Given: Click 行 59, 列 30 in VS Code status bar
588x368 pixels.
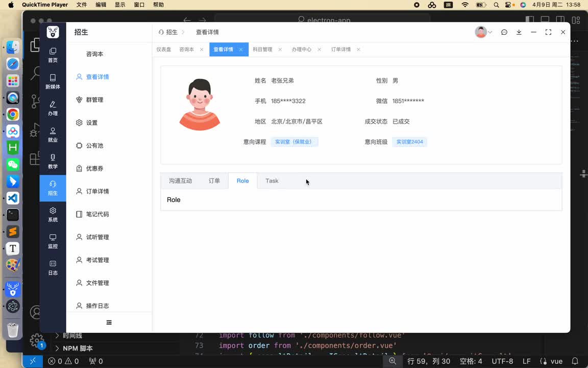Looking at the screenshot, I should pos(429,361).
